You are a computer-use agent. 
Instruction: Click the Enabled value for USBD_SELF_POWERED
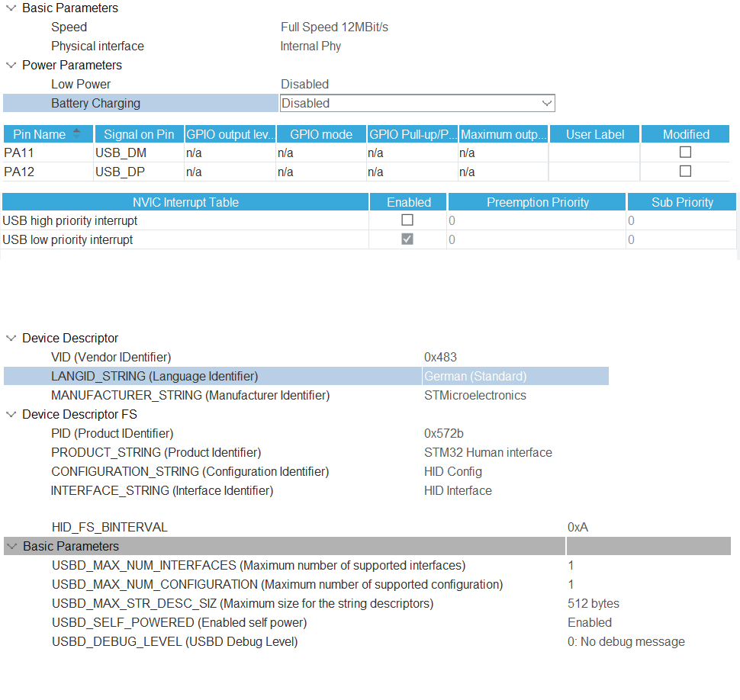pos(590,623)
